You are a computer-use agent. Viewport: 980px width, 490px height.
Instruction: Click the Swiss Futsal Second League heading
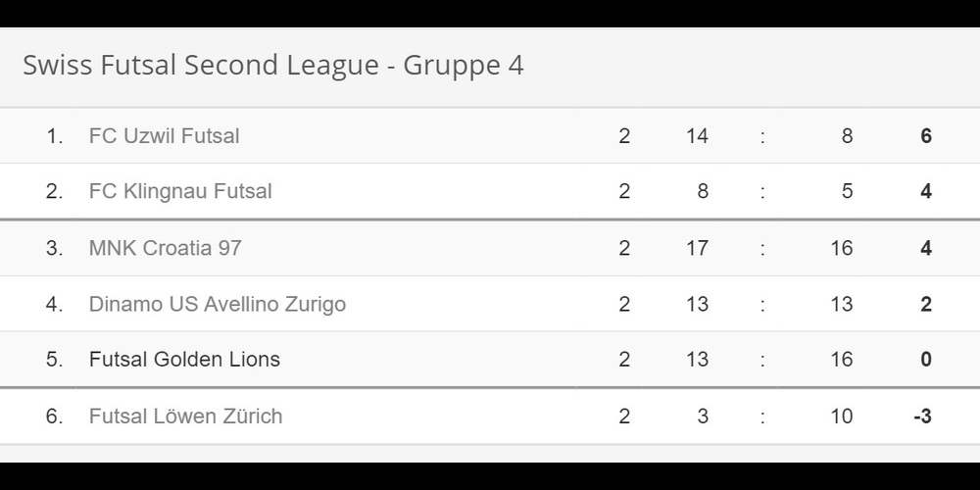[272, 65]
